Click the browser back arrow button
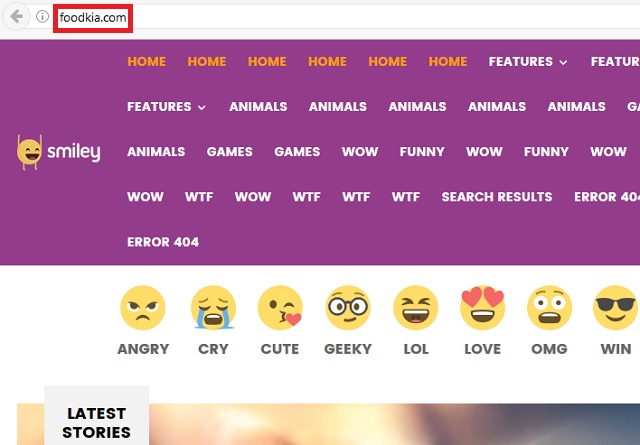 pos(16,17)
